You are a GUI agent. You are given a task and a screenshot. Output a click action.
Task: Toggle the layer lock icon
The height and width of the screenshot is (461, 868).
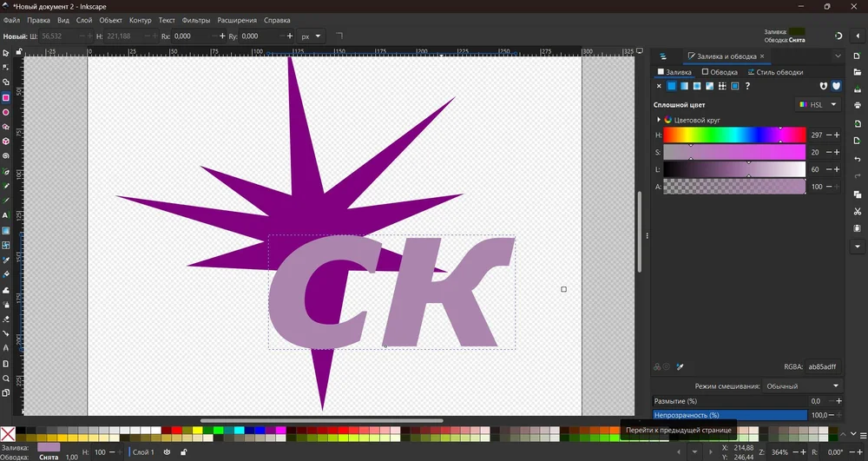[183, 452]
